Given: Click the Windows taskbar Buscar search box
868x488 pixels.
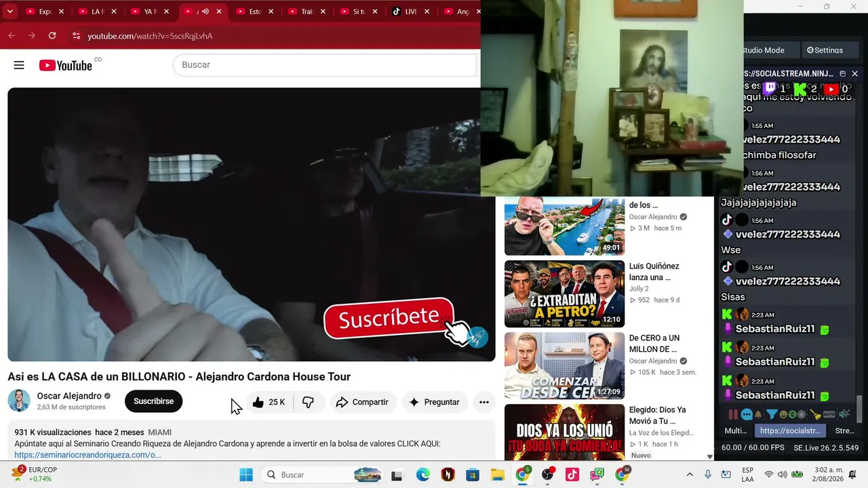Looking at the screenshot, I should (323, 474).
